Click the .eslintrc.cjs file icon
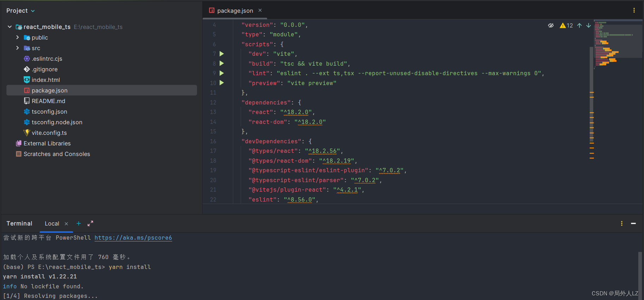644x300 pixels. [x=27, y=59]
